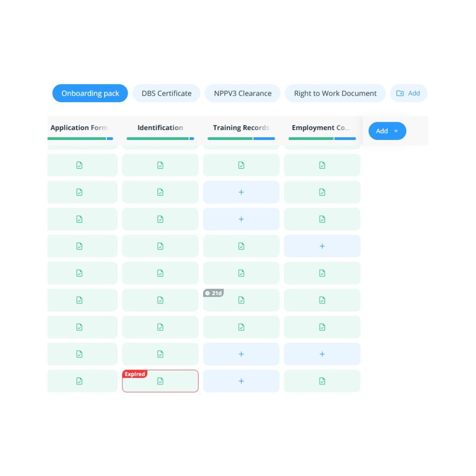476x476 pixels.
Task: Click the red Expired badge
Action: coord(135,374)
